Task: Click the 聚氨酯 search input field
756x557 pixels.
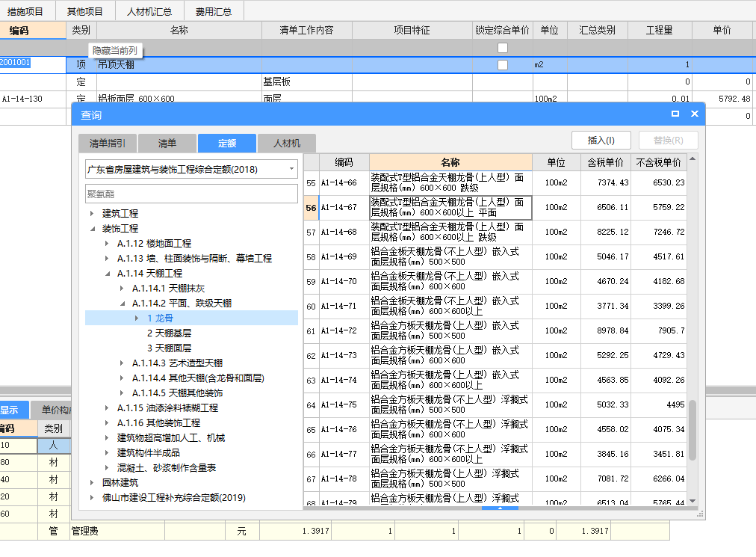Action: point(191,194)
